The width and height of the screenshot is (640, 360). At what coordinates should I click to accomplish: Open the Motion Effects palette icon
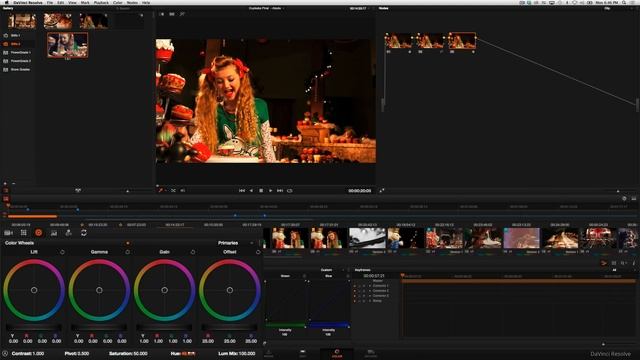click(x=69, y=233)
